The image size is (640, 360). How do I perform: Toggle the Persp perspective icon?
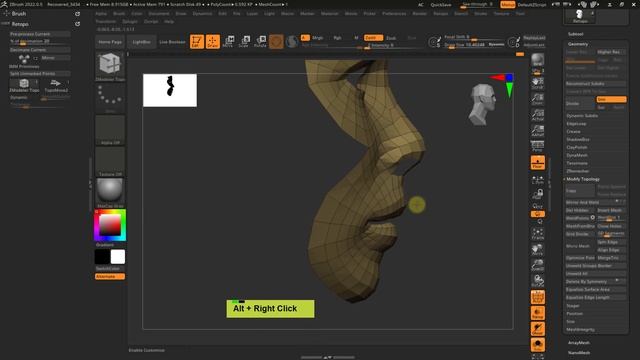pyautogui.click(x=538, y=146)
